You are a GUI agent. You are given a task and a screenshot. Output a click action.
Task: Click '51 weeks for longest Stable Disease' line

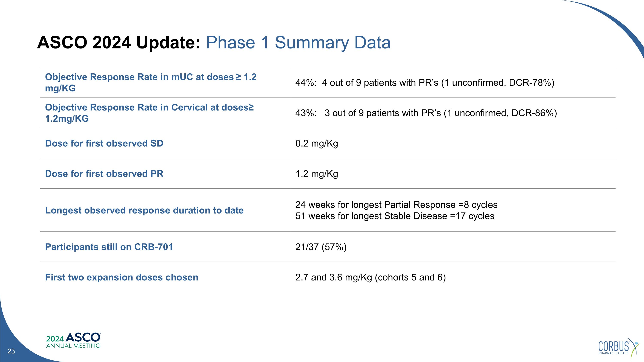395,216
